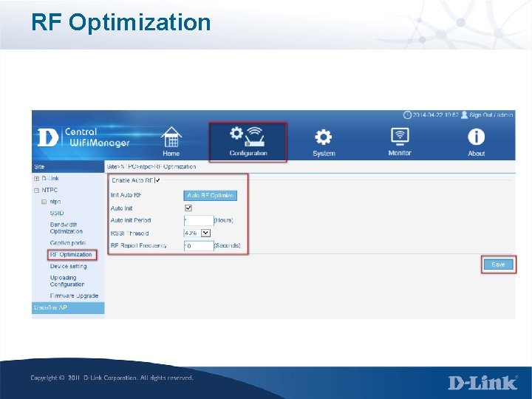Click the RF Report Frequency input field

pos(199,245)
